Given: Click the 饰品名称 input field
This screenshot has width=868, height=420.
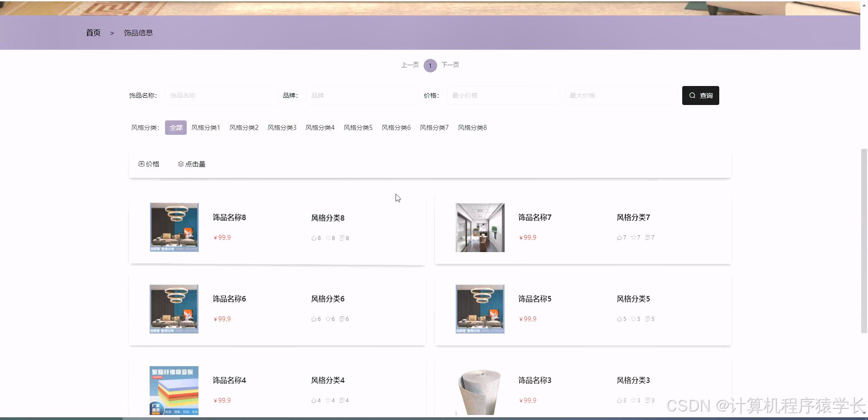Looking at the screenshot, I should [x=221, y=95].
